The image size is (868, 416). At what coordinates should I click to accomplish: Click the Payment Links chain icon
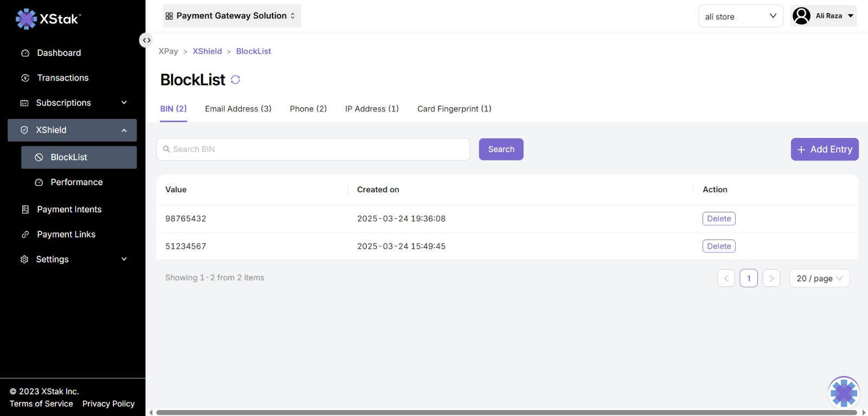25,235
